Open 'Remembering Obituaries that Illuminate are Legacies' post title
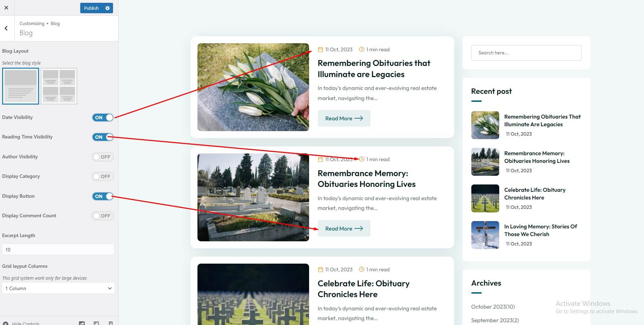Image resolution: width=644 pixels, height=325 pixels. pos(374,69)
